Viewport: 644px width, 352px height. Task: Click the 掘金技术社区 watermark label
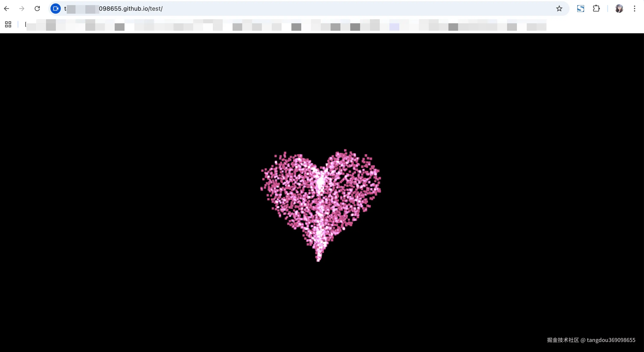[x=563, y=340]
